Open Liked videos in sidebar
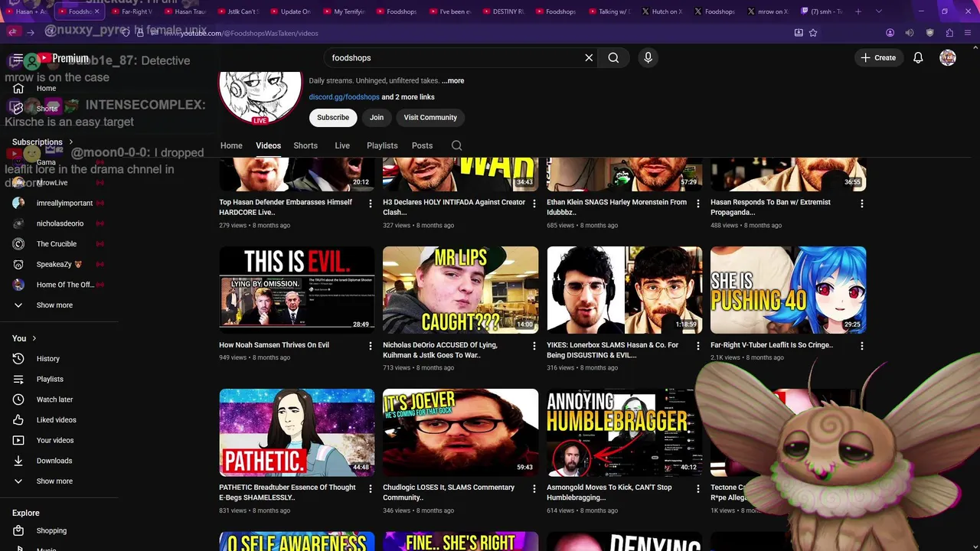This screenshot has height=551, width=980. pyautogui.click(x=56, y=419)
